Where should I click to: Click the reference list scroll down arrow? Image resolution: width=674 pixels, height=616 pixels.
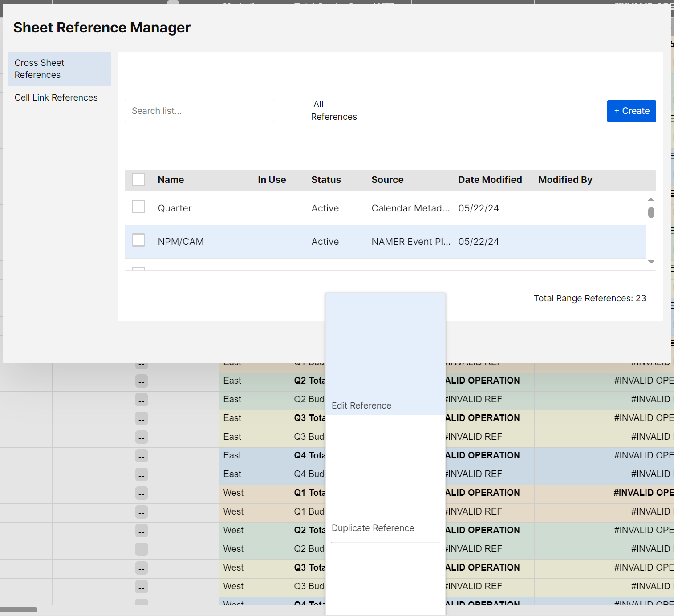[651, 262]
